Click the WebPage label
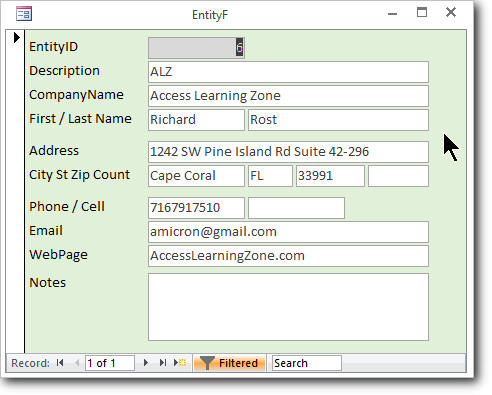 tap(58, 255)
